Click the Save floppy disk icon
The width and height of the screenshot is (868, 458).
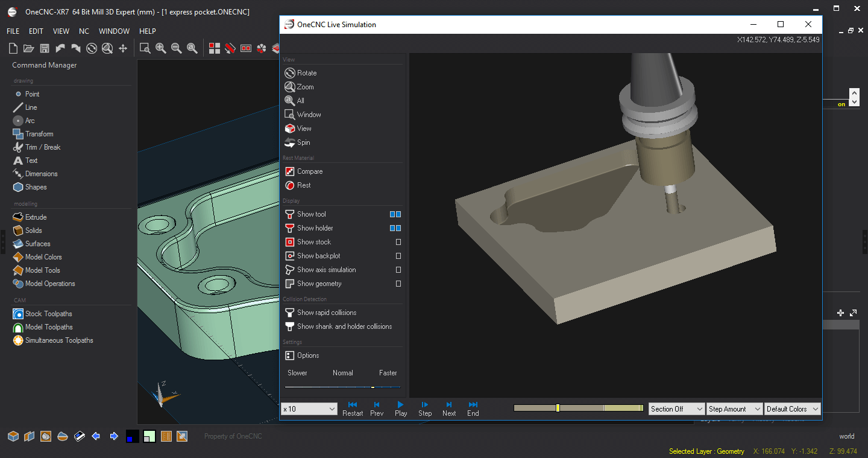[x=44, y=49]
